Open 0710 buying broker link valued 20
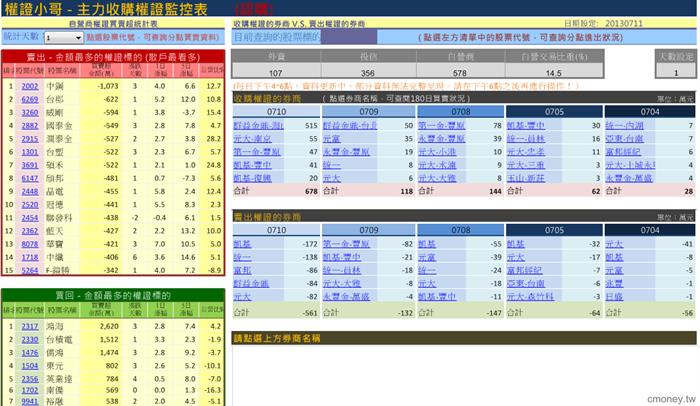The width and height of the screenshot is (700, 406). (x=252, y=178)
